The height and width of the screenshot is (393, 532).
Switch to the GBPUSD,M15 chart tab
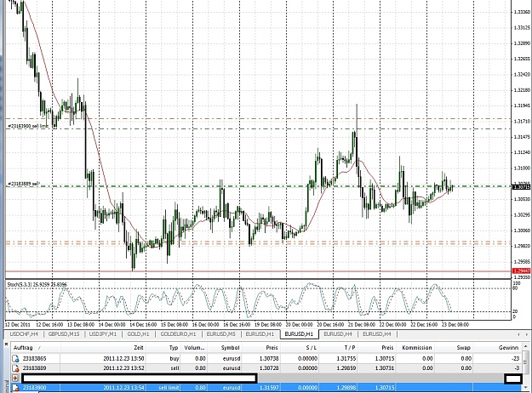pos(64,334)
